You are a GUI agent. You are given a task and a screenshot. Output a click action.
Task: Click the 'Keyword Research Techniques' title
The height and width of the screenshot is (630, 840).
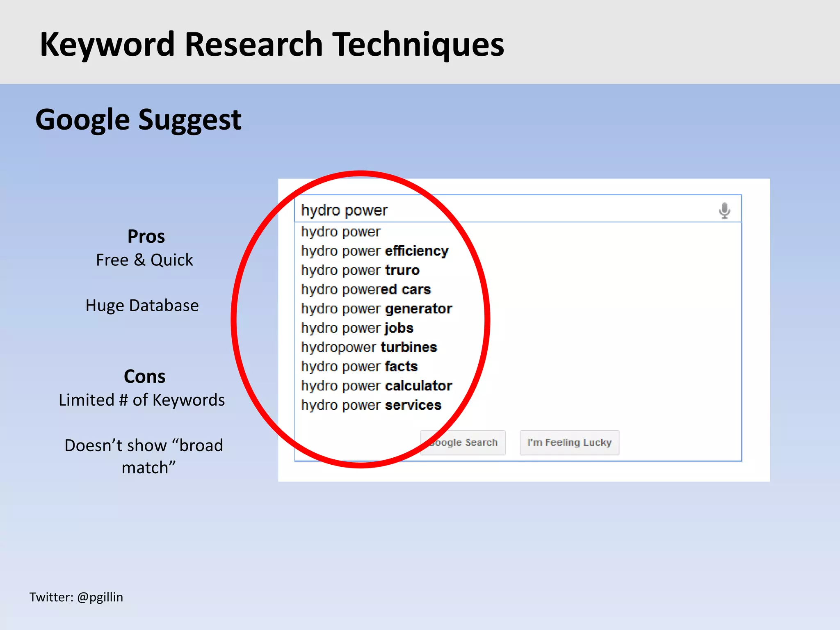[272, 44]
